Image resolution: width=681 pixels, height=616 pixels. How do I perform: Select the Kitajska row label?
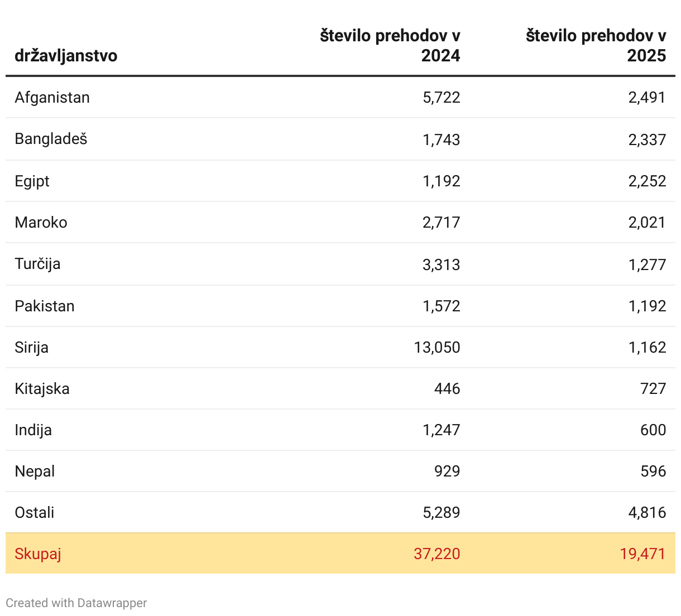click(42, 389)
